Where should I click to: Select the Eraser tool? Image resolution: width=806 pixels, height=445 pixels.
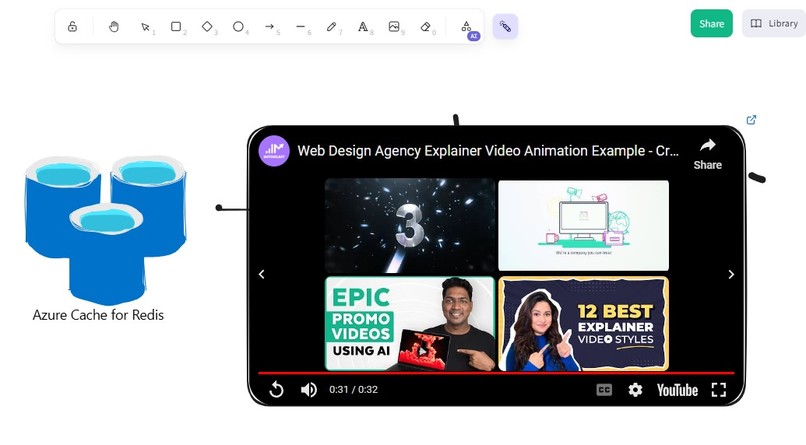(x=426, y=26)
